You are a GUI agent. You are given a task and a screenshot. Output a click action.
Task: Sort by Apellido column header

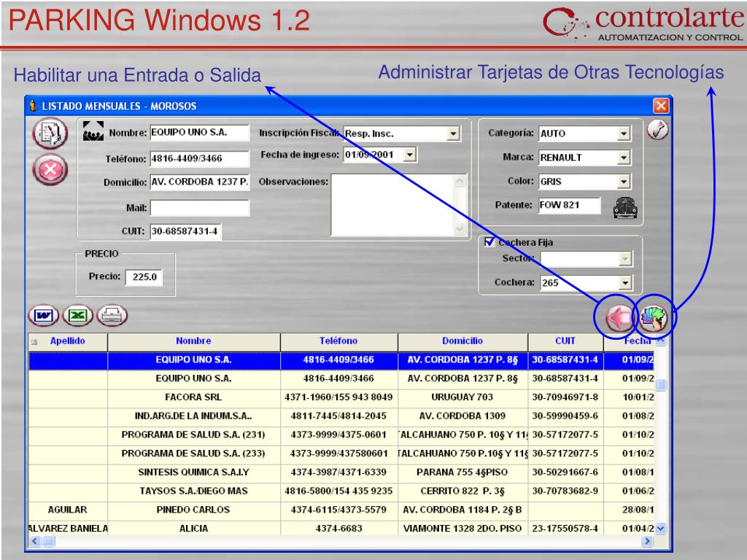coord(68,341)
